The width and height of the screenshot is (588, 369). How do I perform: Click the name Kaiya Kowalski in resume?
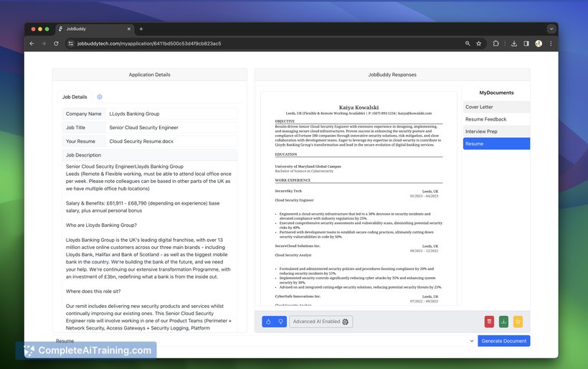click(x=359, y=108)
